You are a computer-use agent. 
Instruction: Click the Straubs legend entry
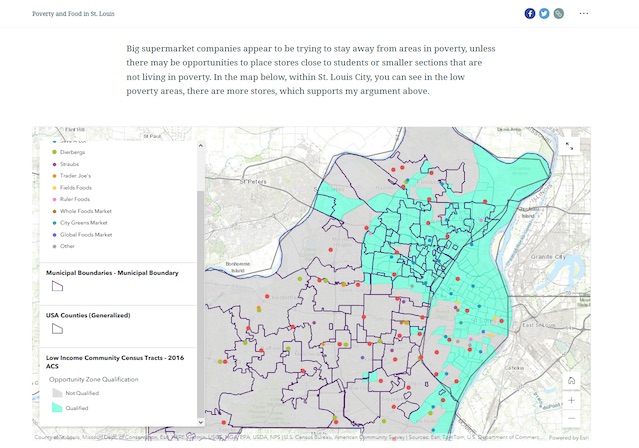click(65, 164)
